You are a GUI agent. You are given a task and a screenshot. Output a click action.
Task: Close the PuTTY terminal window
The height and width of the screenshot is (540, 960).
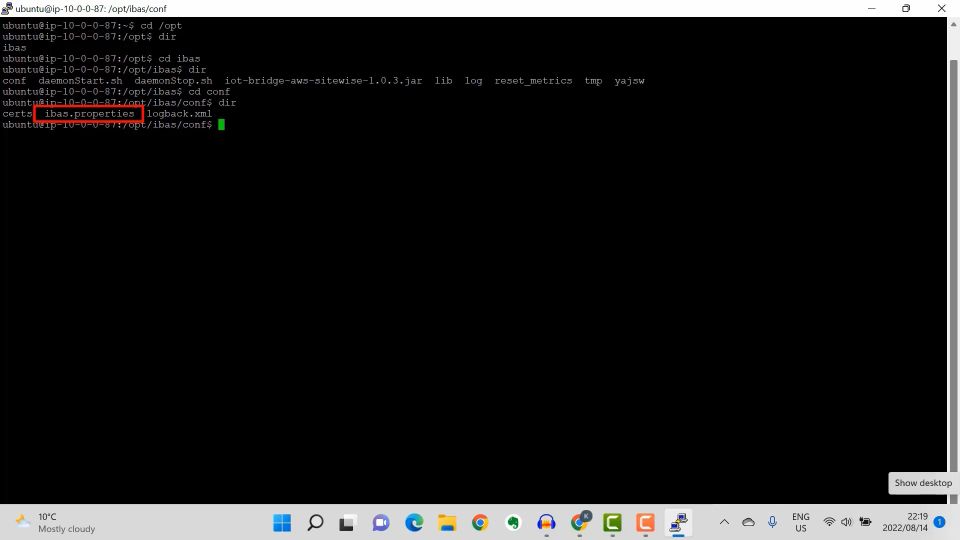click(x=942, y=8)
